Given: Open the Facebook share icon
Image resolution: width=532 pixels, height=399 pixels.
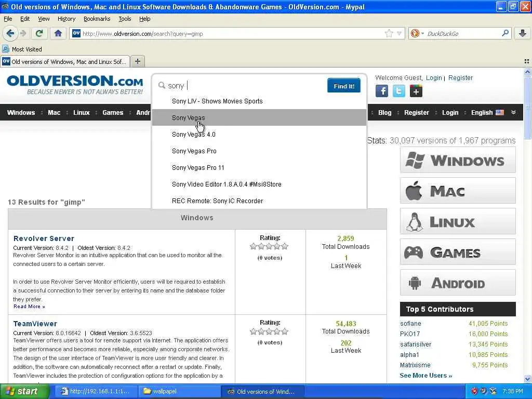Looking at the screenshot, I should tap(382, 91).
